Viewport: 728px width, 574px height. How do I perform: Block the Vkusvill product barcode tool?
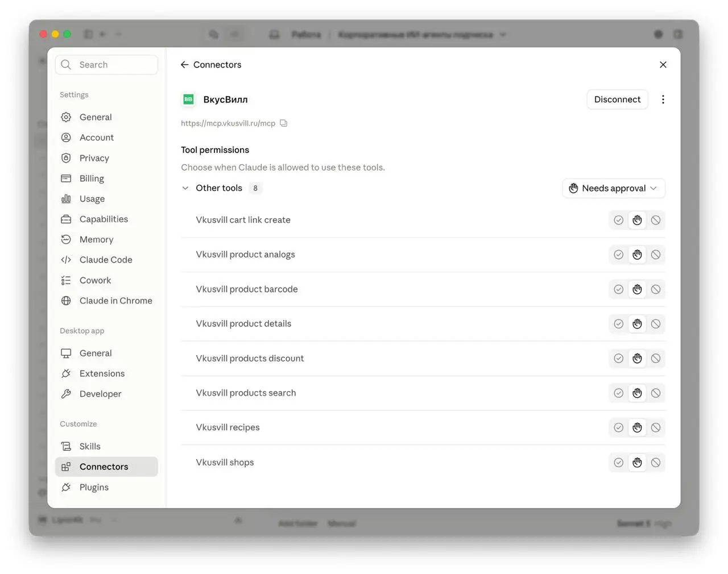[656, 290]
